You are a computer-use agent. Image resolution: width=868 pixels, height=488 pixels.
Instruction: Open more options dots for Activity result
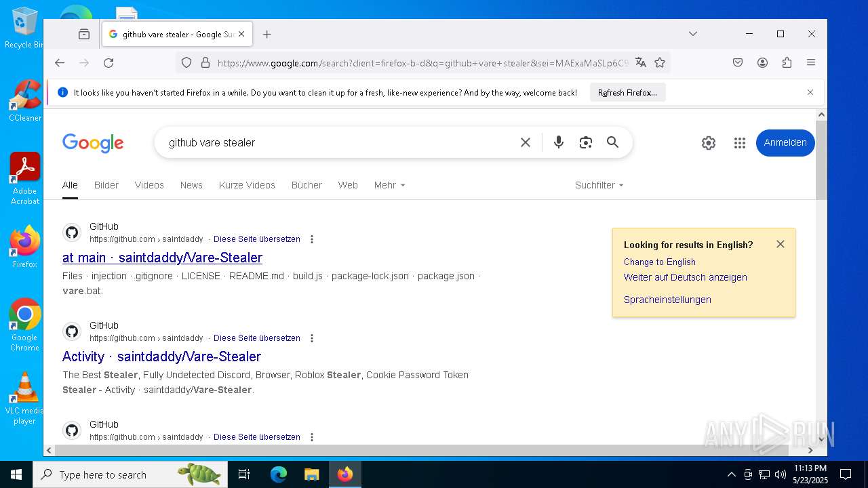click(312, 338)
